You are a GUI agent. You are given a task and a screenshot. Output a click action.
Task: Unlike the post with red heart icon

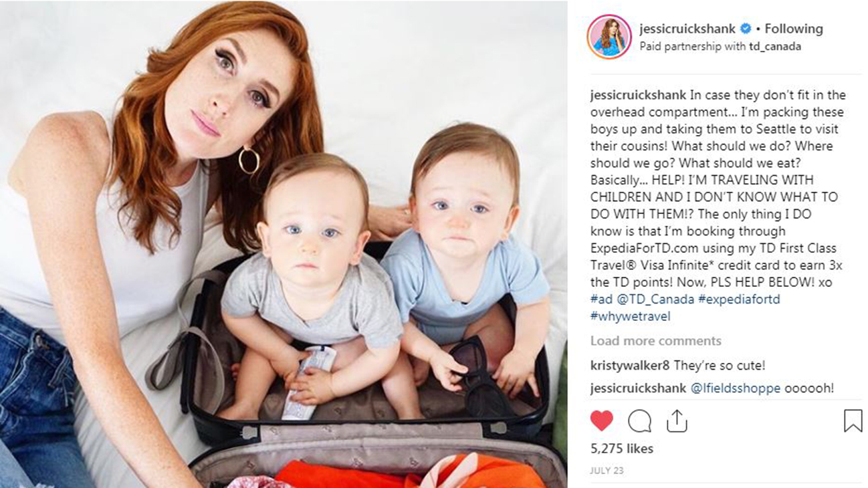click(602, 420)
